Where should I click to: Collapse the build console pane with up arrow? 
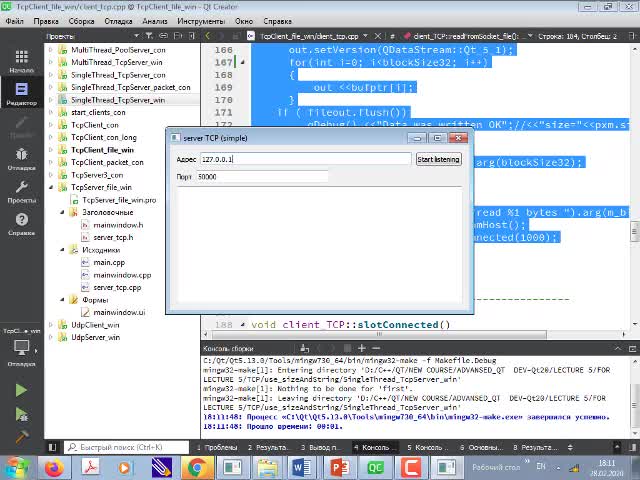coord(618,348)
